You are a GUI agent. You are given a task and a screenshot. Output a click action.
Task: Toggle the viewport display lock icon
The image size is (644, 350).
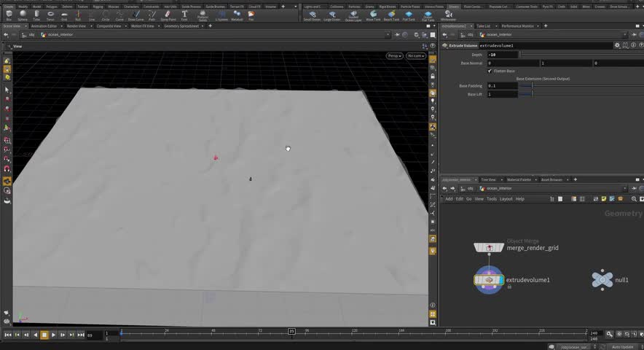pyautogui.click(x=433, y=77)
